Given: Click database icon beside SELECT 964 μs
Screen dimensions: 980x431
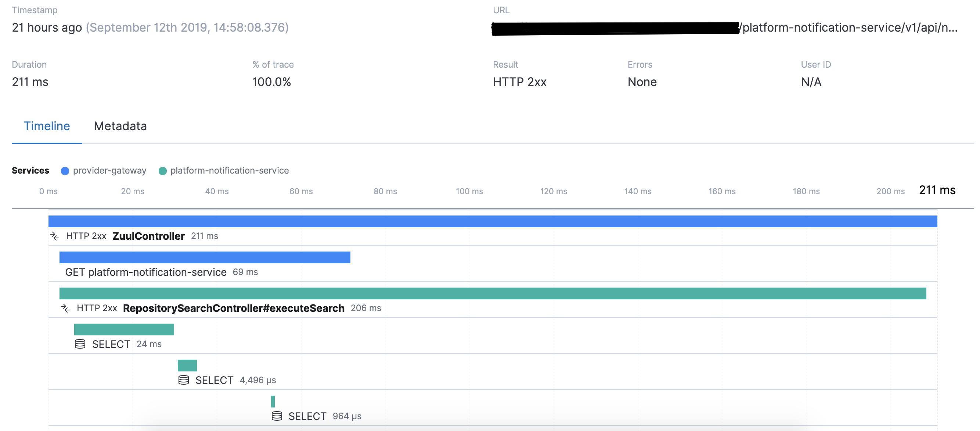Looking at the screenshot, I should click(277, 416).
